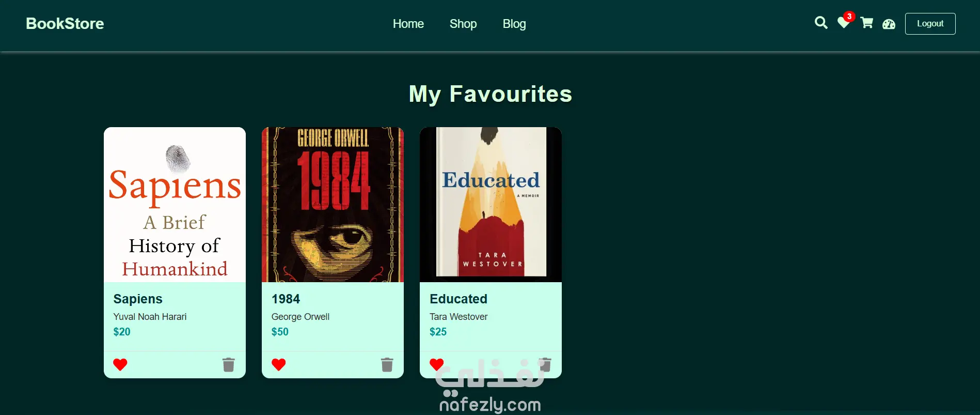Click the Logout button
Viewport: 980px width, 415px height.
click(x=930, y=24)
